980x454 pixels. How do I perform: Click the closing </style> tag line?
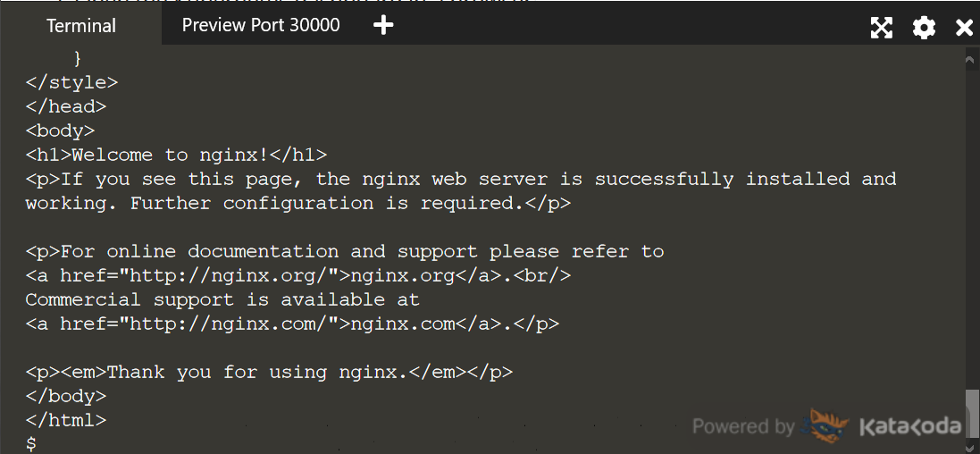coord(71,82)
